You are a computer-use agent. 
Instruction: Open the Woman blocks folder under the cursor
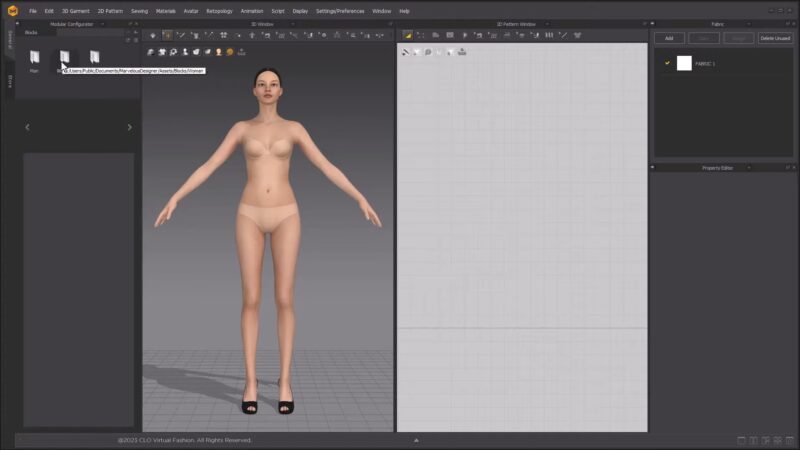(64, 57)
